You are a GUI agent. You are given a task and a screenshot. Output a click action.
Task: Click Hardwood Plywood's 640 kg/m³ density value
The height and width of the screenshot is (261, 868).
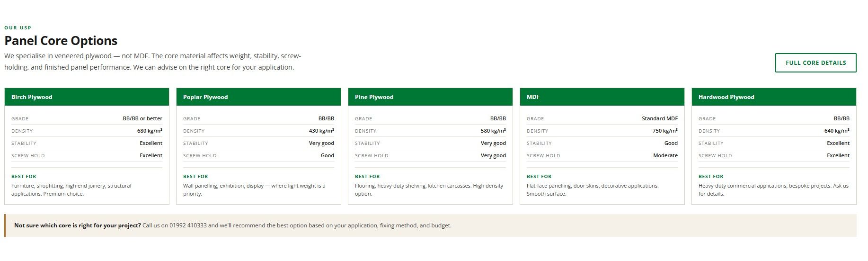836,131
